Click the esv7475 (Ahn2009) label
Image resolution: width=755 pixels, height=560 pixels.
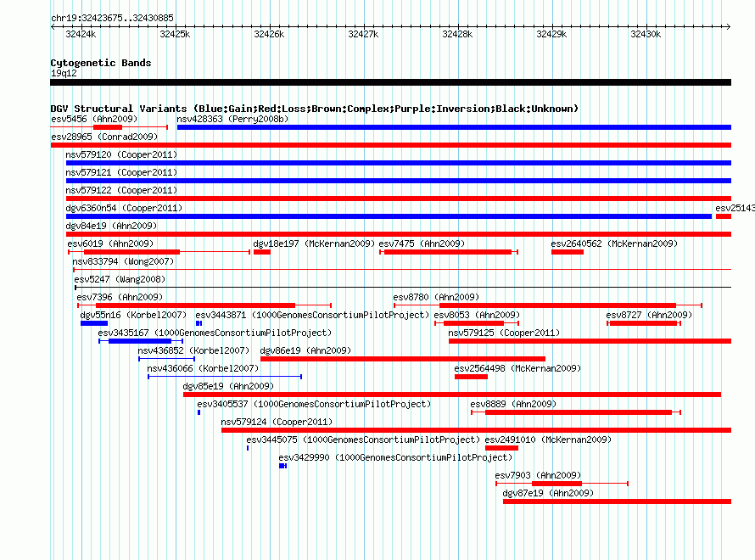[422, 244]
